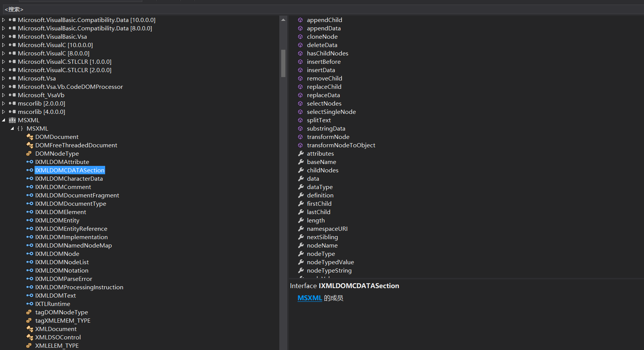The height and width of the screenshot is (350, 644).
Task: Select the transformNodeToObject member
Action: pos(341,145)
